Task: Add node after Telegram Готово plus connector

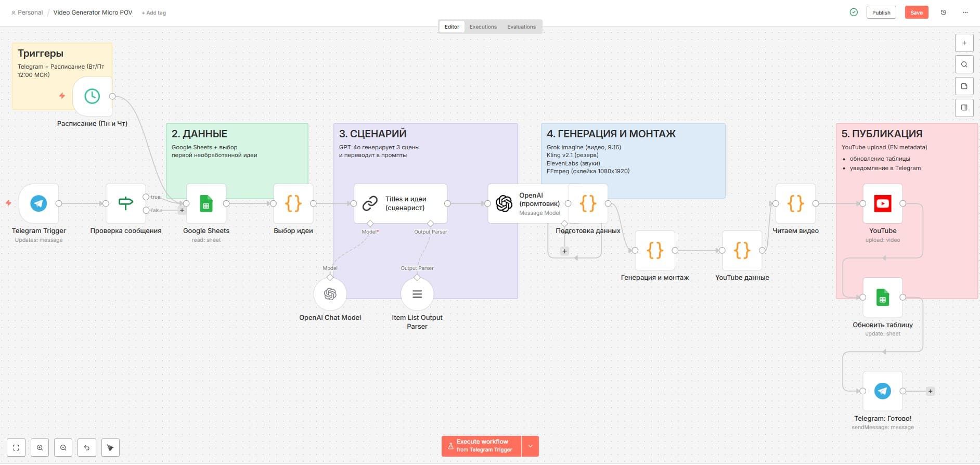Action: click(930, 391)
